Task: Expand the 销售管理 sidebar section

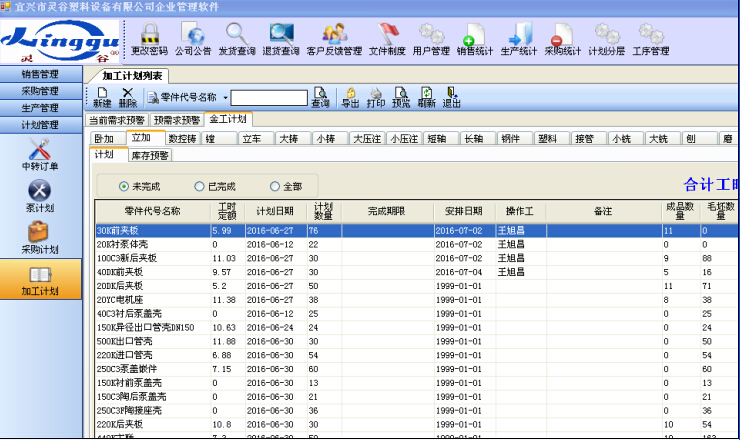Action: [41, 74]
